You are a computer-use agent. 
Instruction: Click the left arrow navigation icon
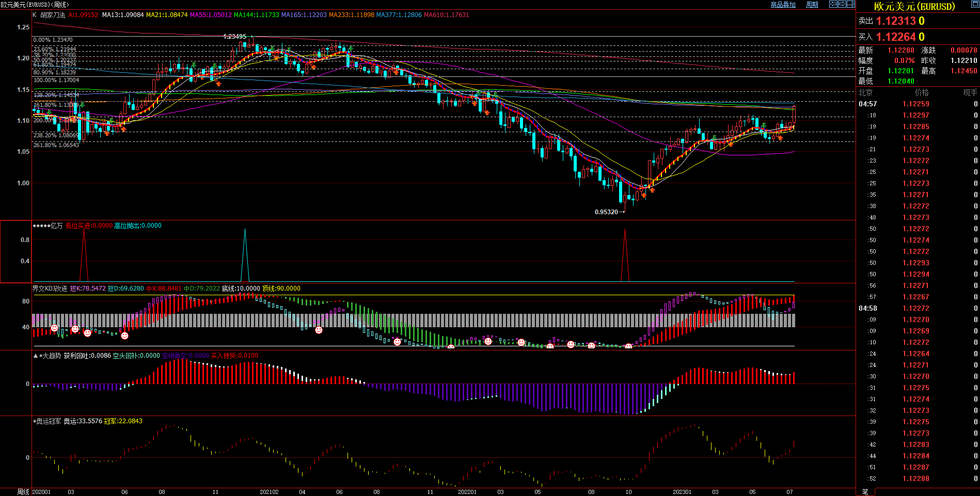pyautogui.click(x=833, y=4)
